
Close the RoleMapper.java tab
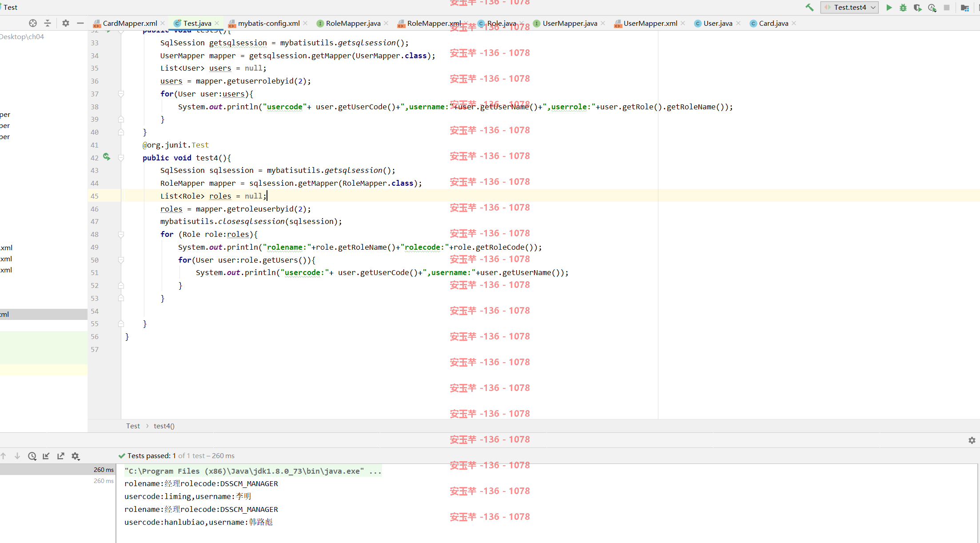click(386, 23)
